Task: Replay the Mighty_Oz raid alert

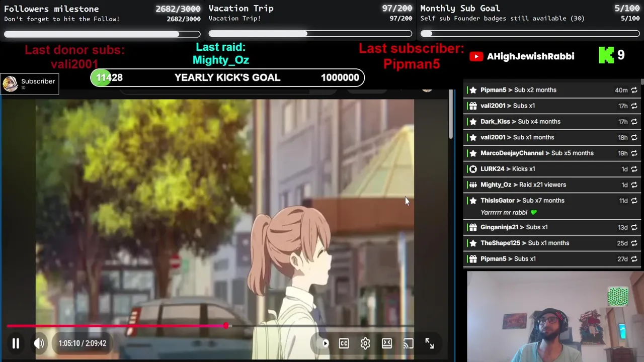Action: click(x=634, y=185)
